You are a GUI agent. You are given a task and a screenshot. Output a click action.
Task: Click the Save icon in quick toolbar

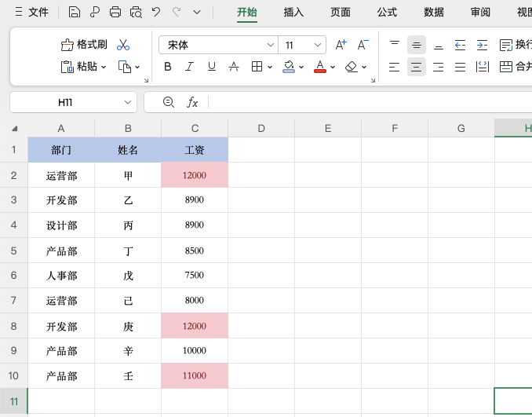pos(75,13)
